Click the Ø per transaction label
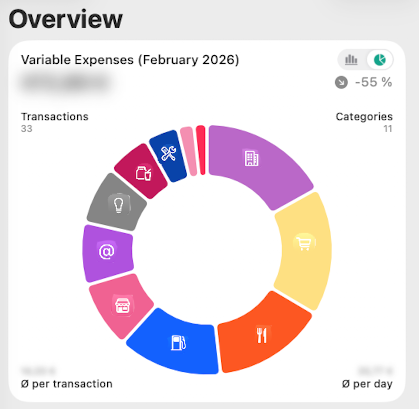The height and width of the screenshot is (409, 419). point(67,384)
